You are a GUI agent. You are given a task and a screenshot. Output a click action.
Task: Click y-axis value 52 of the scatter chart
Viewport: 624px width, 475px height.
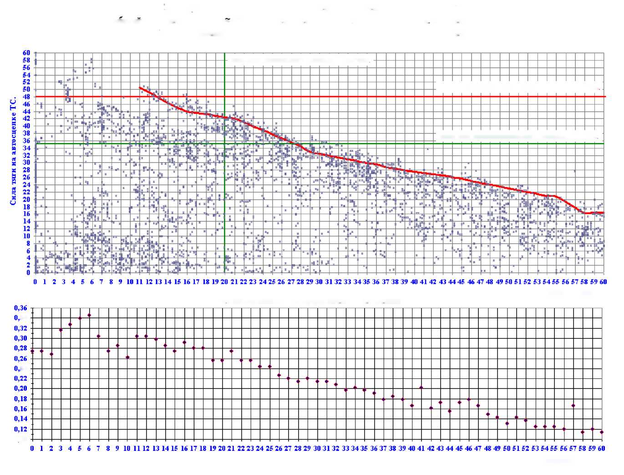coord(26,82)
